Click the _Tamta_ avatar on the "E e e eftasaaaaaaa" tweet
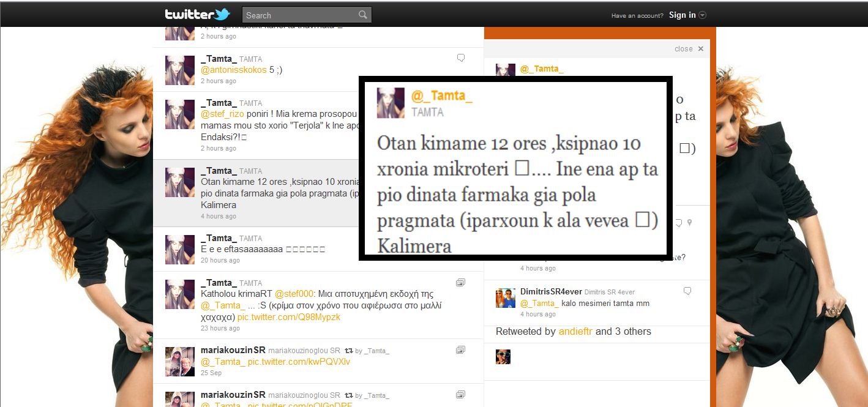868x407 pixels. (x=180, y=250)
